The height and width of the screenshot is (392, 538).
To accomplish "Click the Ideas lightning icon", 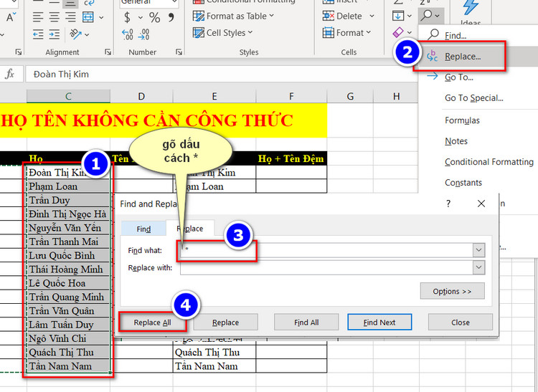I will point(471,7).
